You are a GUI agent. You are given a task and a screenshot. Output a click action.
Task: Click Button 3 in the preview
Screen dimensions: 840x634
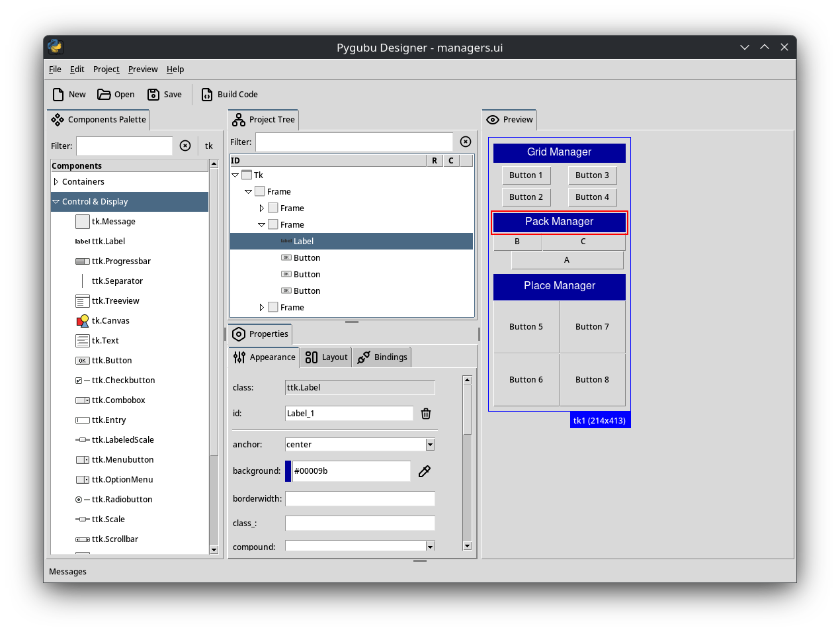(x=592, y=175)
